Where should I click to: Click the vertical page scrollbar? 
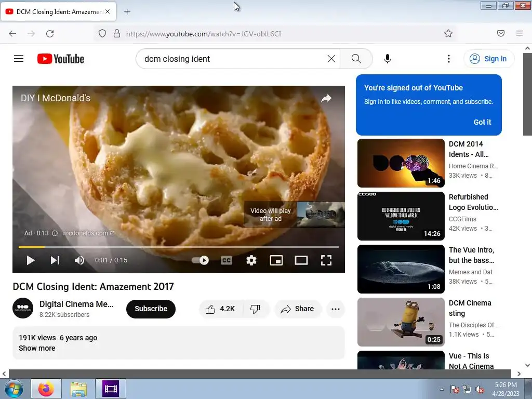coord(527,94)
